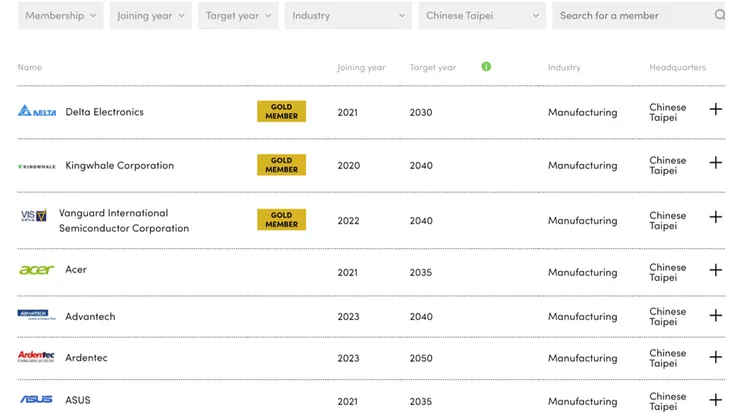
Task: Click the Search for a member field
Action: pos(639,16)
